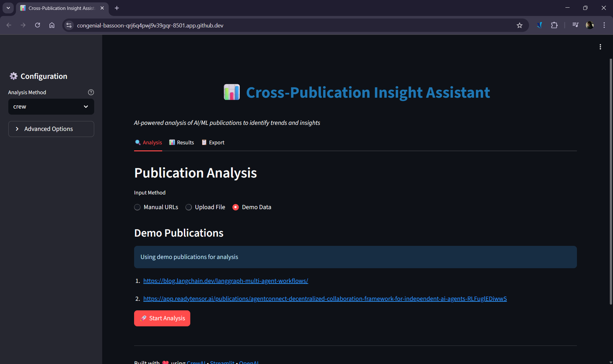Open the media control playlist icon
The image size is (613, 364).
click(575, 25)
